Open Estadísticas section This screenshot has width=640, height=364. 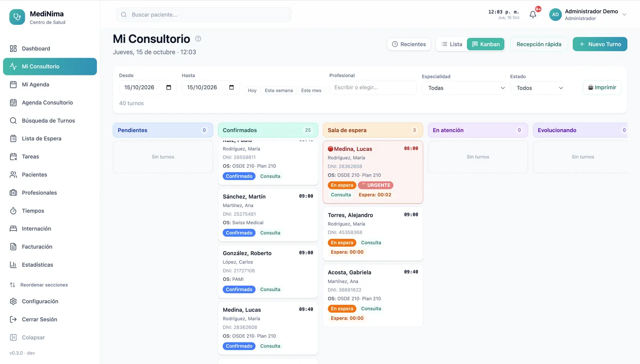click(50, 264)
